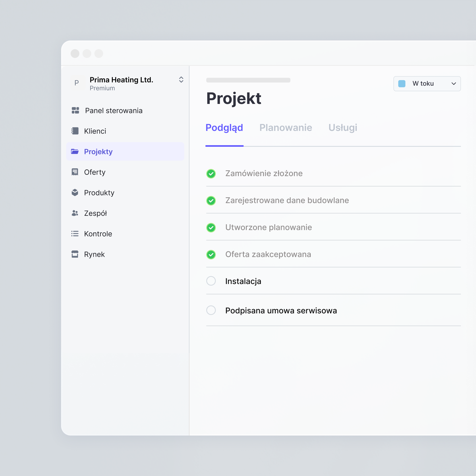Screen dimensions: 476x476
Task: Click the blue status square in W toku
Action: pos(402,84)
